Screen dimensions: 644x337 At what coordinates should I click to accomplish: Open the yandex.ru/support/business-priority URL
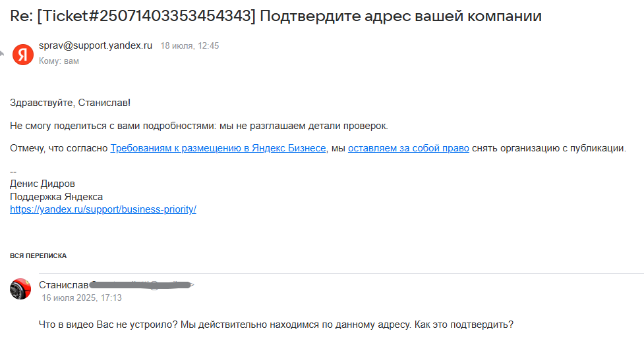tap(103, 209)
